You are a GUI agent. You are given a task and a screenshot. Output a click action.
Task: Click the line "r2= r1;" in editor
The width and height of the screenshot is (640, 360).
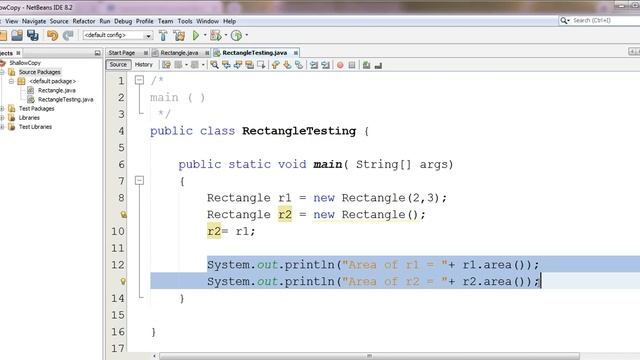coord(231,231)
